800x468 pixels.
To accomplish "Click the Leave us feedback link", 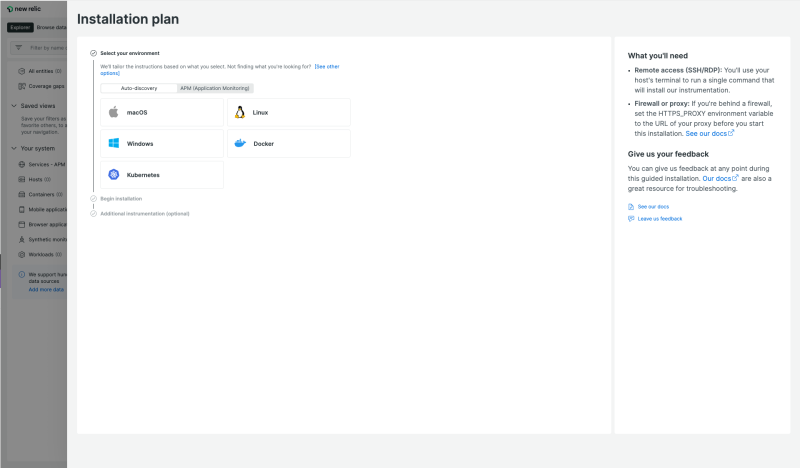I will (x=660, y=219).
